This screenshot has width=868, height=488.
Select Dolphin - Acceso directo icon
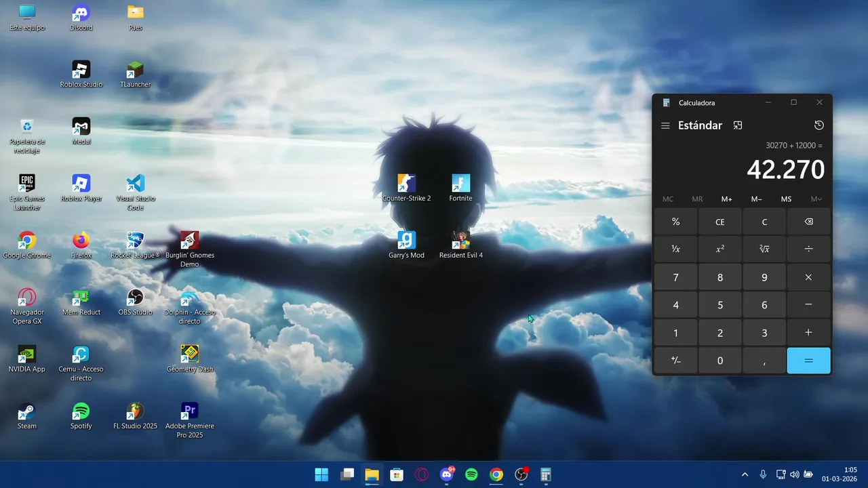(190, 306)
